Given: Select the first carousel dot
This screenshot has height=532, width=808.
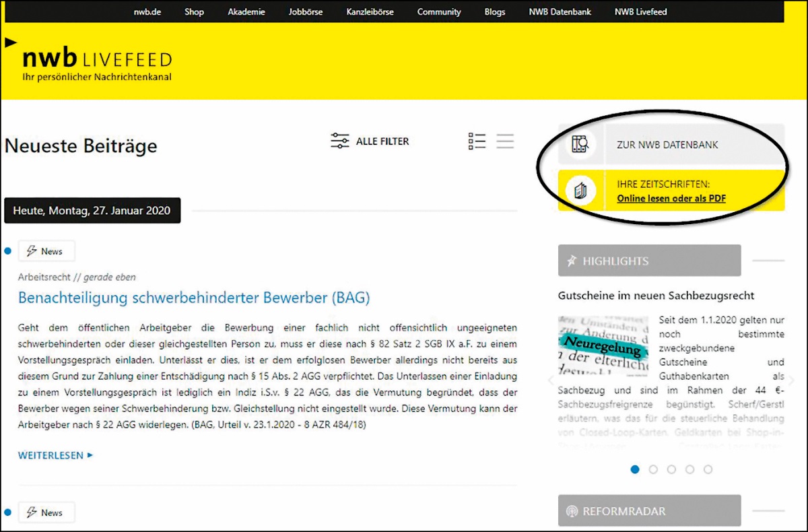Looking at the screenshot, I should [x=635, y=469].
